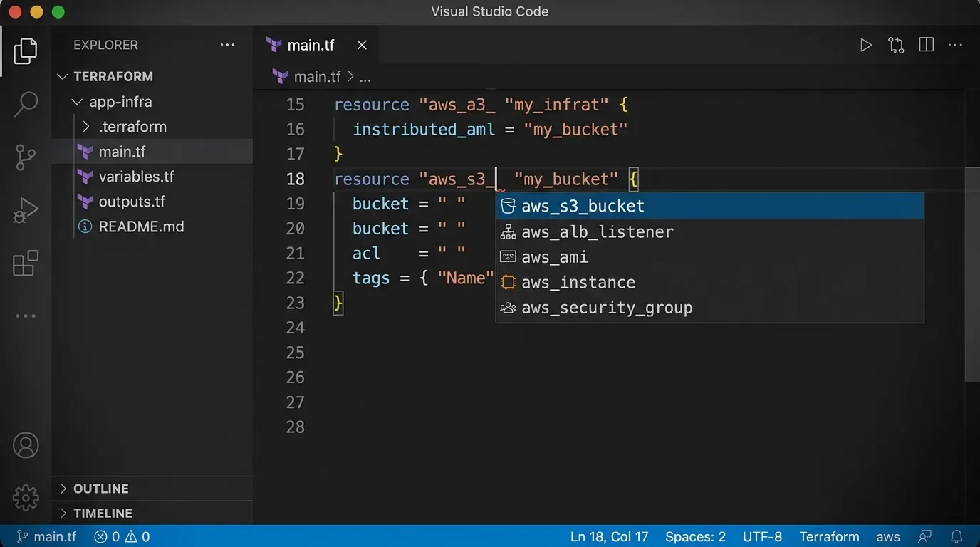The width and height of the screenshot is (980, 547).
Task: Click the feedback icon in status bar
Action: (925, 537)
